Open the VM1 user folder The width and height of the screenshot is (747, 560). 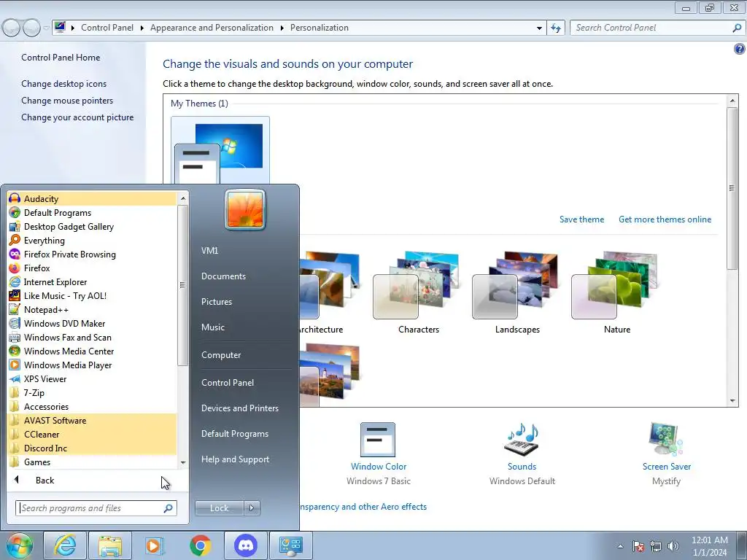point(209,251)
